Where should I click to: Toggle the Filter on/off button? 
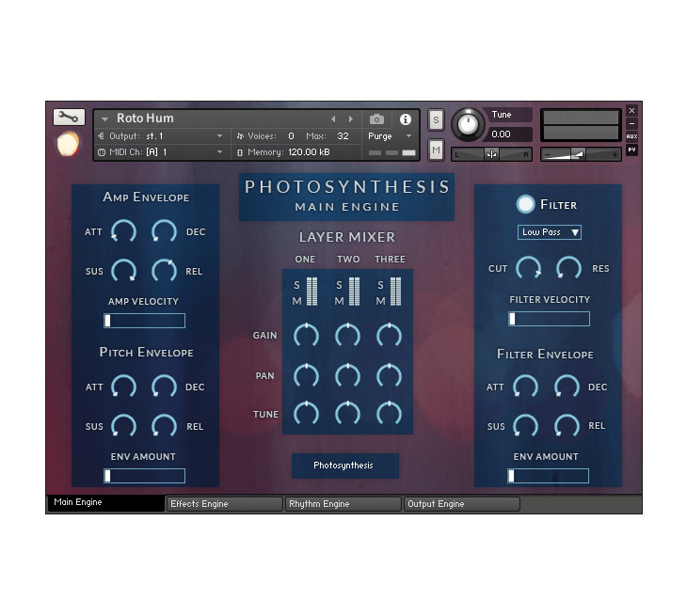point(525,204)
